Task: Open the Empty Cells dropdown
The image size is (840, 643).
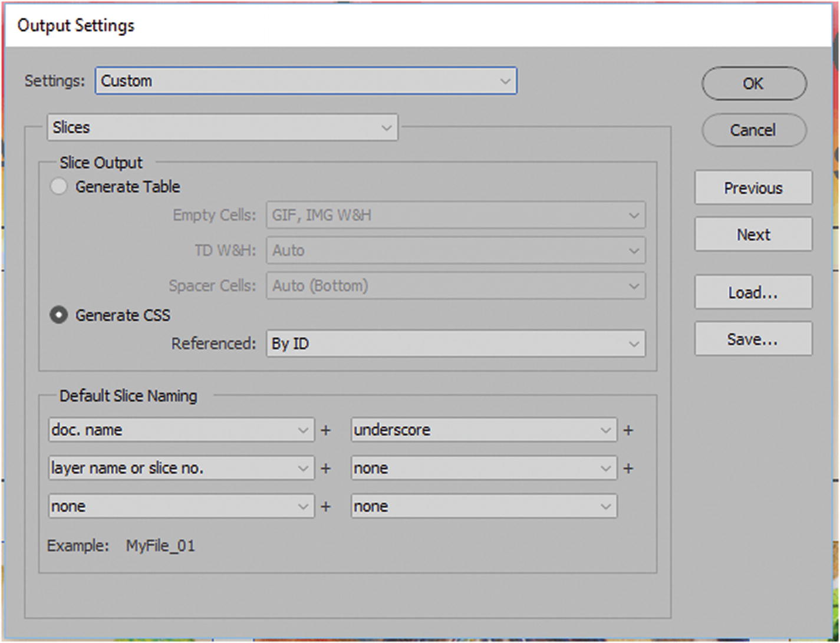Action: (x=456, y=215)
